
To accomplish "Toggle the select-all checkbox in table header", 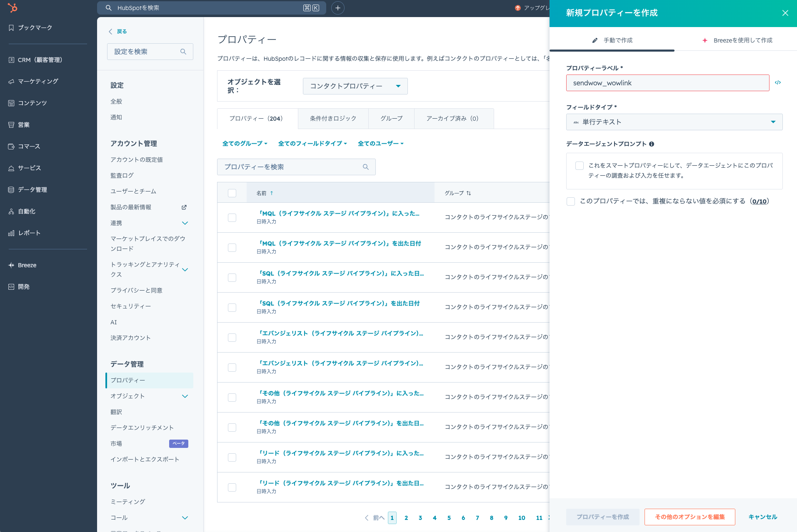I will [x=232, y=193].
